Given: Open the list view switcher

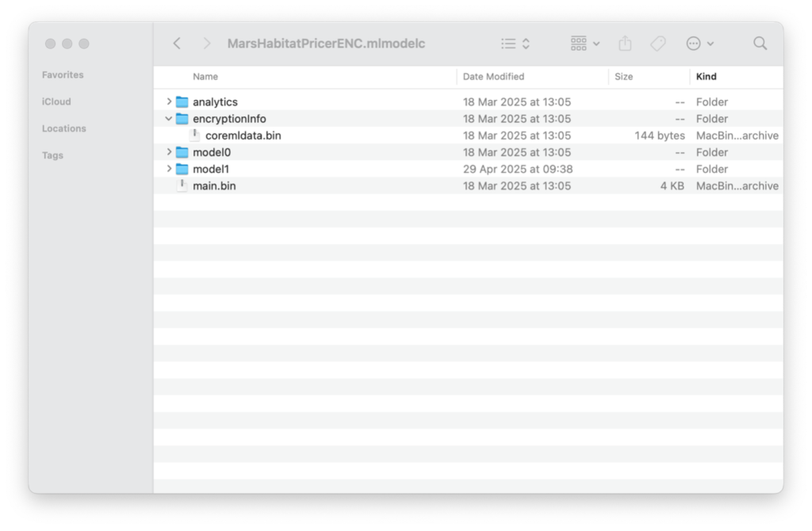Looking at the screenshot, I should [515, 44].
